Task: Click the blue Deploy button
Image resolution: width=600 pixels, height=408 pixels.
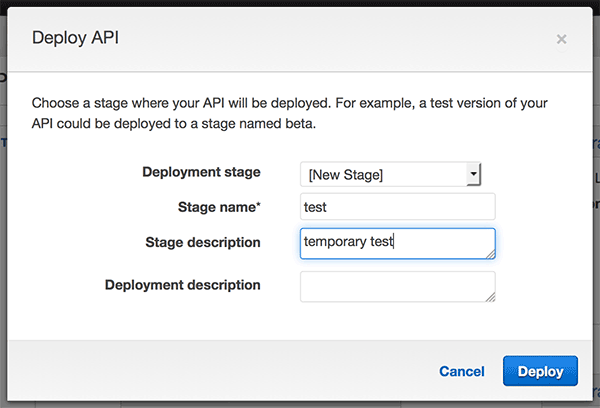Action: pyautogui.click(x=540, y=371)
